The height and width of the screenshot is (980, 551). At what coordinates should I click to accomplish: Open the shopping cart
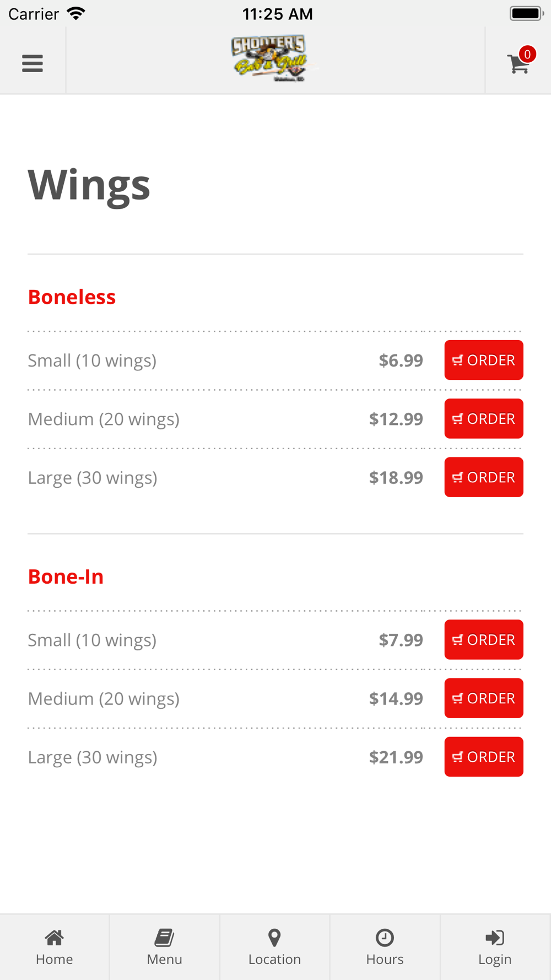point(518,64)
